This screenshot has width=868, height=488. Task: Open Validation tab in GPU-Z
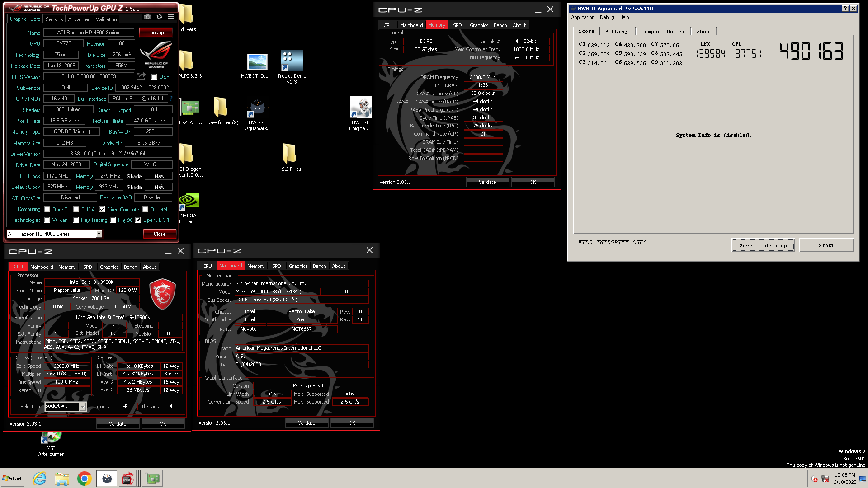(x=106, y=19)
